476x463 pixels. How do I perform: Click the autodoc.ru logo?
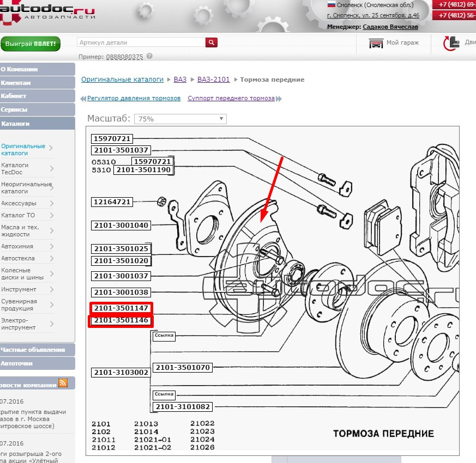[47, 11]
